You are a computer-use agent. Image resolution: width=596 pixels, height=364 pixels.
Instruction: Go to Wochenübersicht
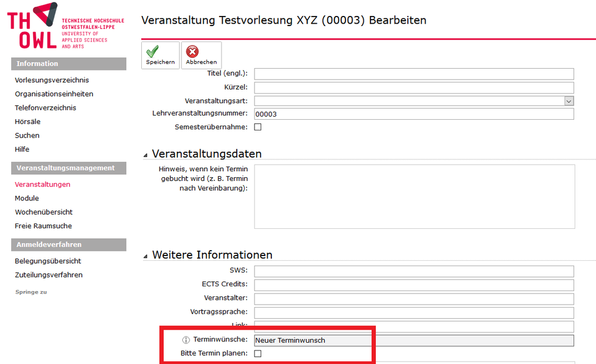43,212
